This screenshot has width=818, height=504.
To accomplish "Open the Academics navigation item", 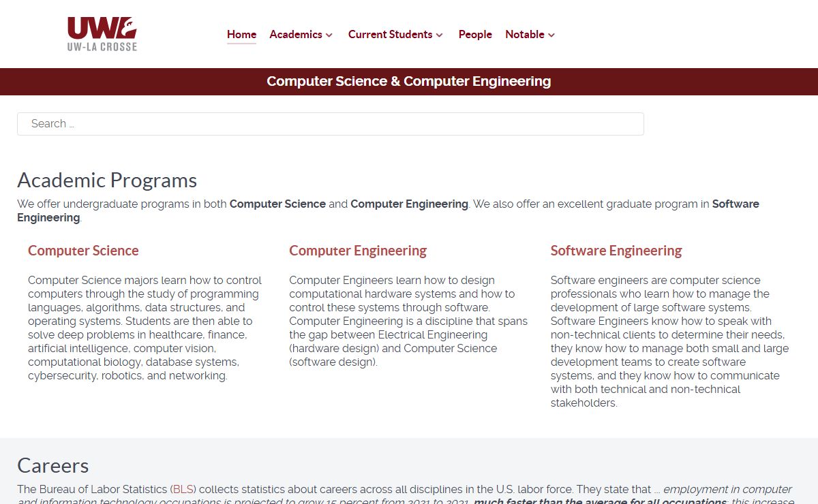I will [296, 35].
